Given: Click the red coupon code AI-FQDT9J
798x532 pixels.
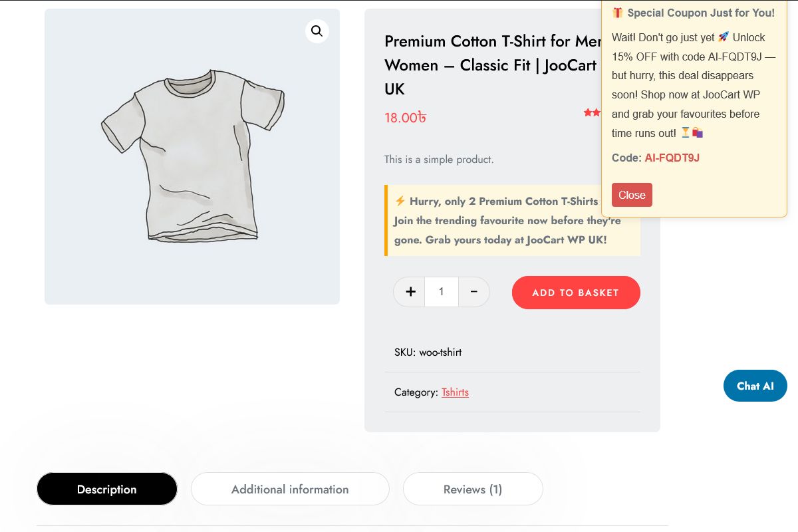Looking at the screenshot, I should [672, 158].
